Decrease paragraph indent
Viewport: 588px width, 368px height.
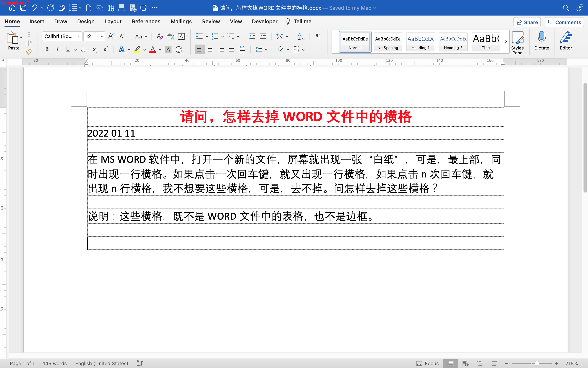[x=252, y=36]
